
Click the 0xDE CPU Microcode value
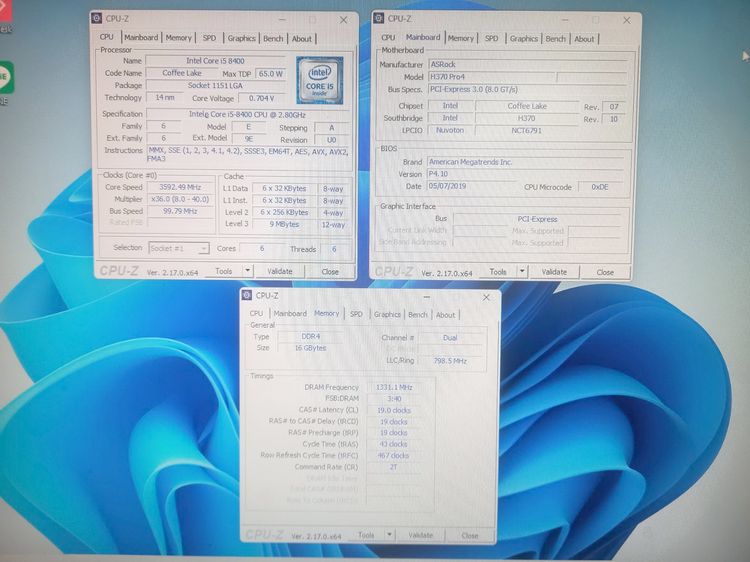(x=600, y=187)
